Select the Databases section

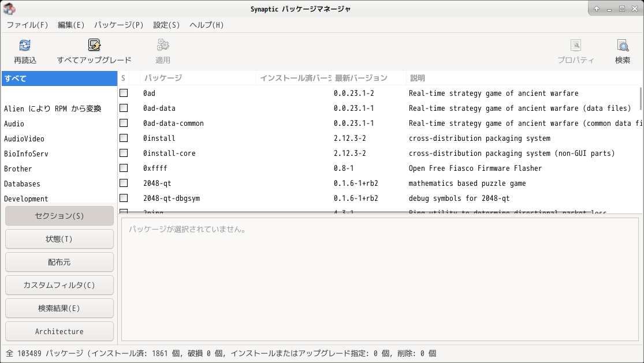(x=59, y=184)
